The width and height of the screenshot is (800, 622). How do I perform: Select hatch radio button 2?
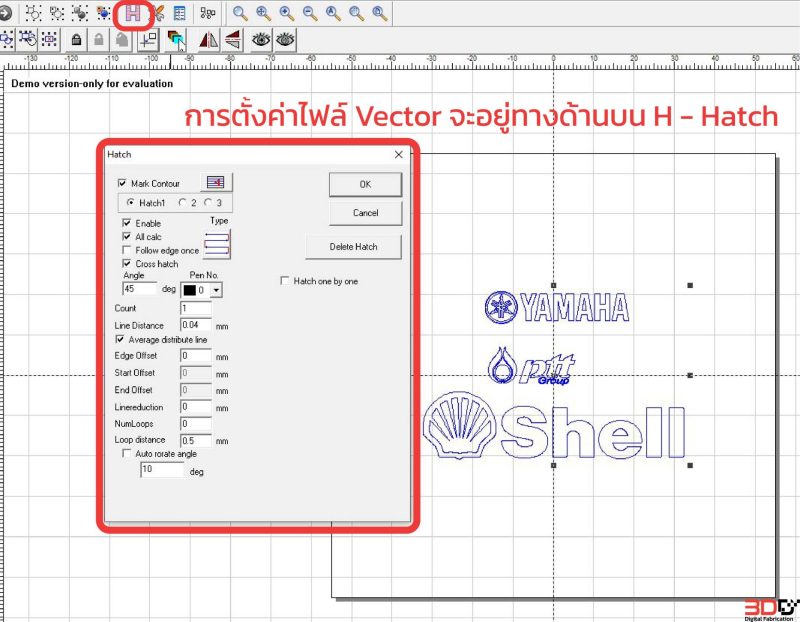[x=182, y=203]
